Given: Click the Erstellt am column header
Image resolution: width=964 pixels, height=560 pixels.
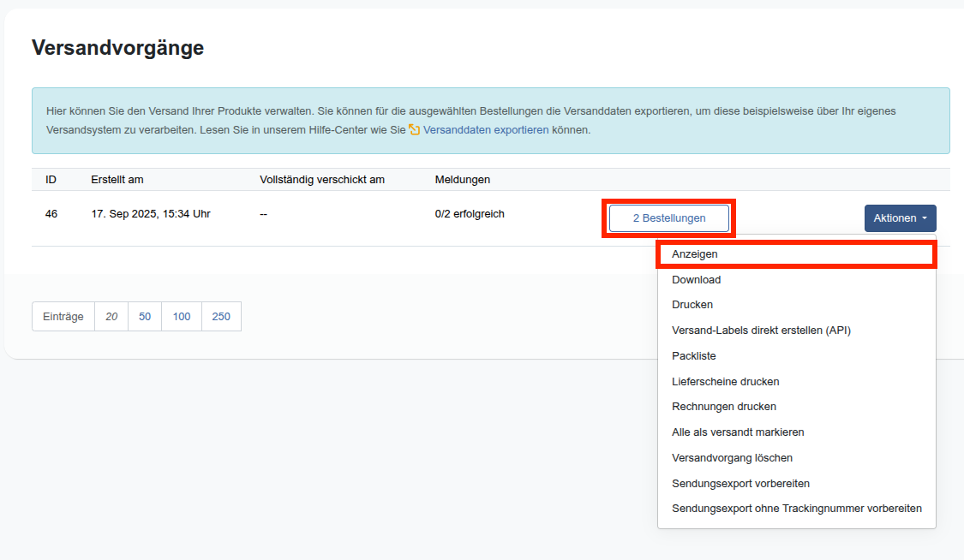Looking at the screenshot, I should pyautogui.click(x=117, y=179).
